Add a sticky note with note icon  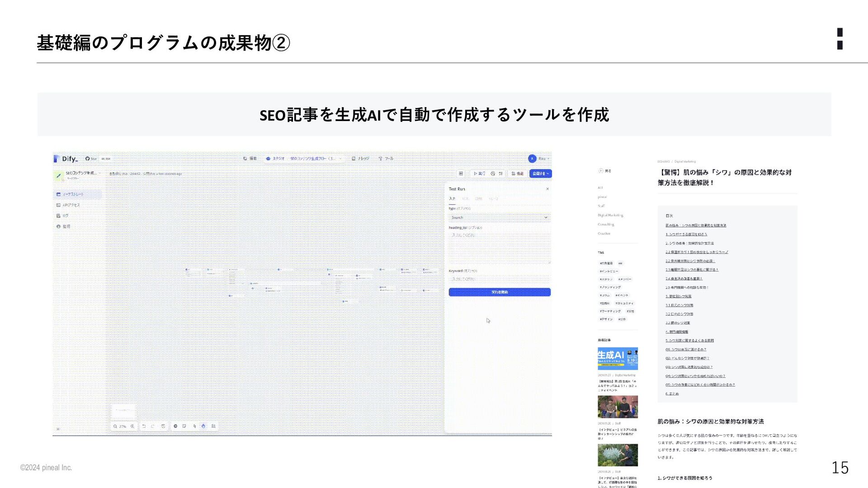184,426
